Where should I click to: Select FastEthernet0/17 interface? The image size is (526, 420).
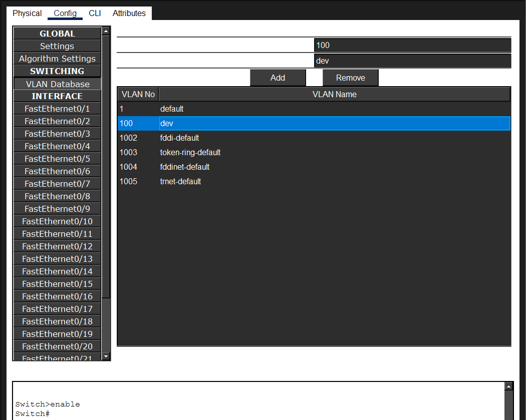pos(57,309)
